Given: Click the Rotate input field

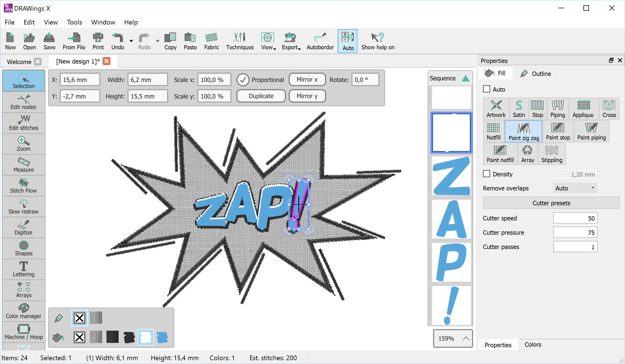Looking at the screenshot, I should pyautogui.click(x=365, y=80).
